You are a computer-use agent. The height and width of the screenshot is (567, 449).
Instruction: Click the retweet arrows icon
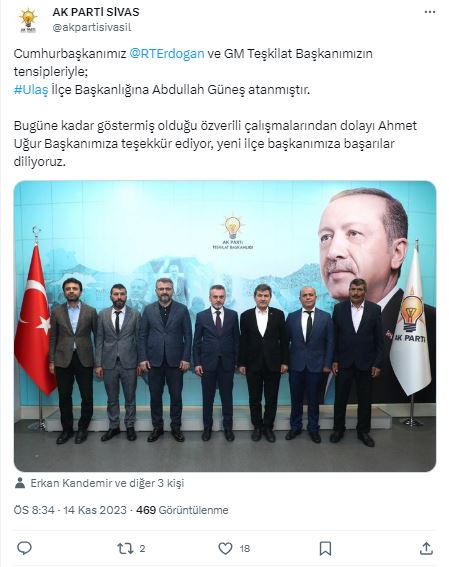click(x=125, y=549)
